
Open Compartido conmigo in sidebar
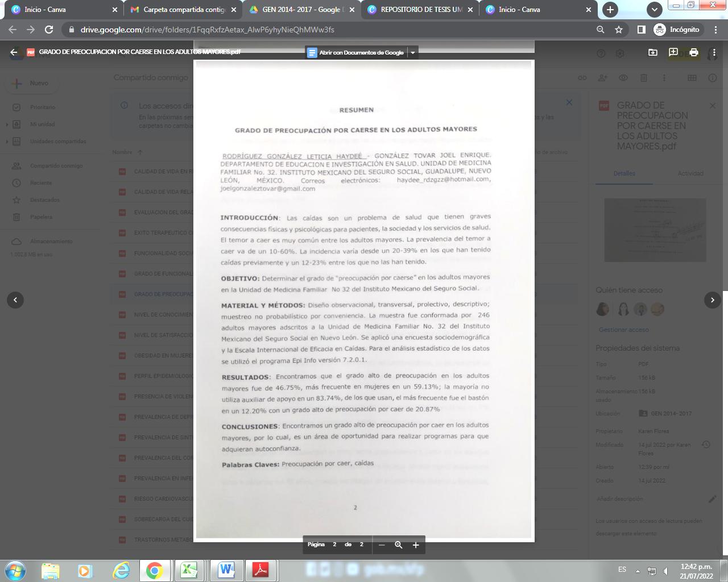click(x=56, y=166)
